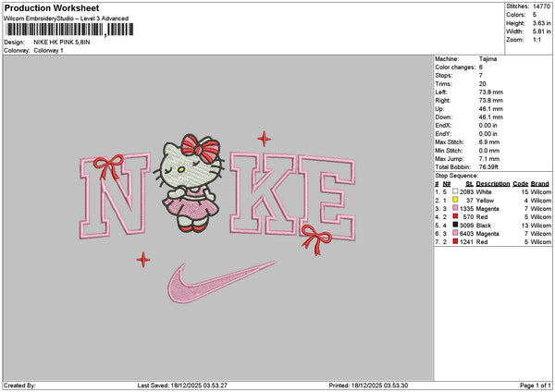Click the Total Bobbin value "76.39ft"
The width and height of the screenshot is (555, 392).
[488, 167]
